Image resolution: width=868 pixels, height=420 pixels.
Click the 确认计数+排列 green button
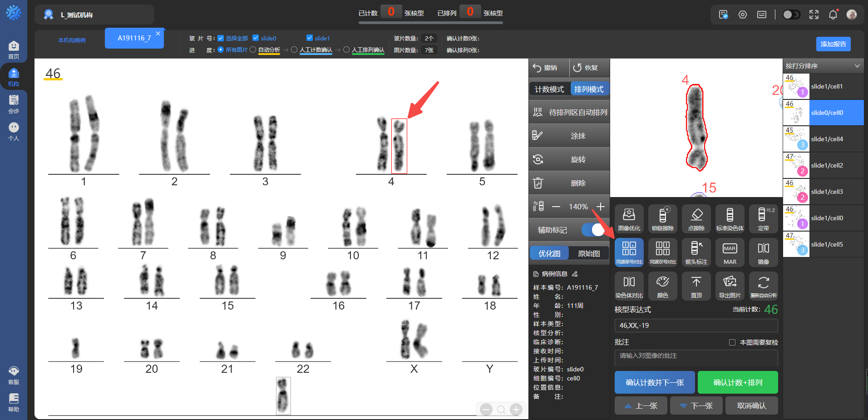click(737, 382)
